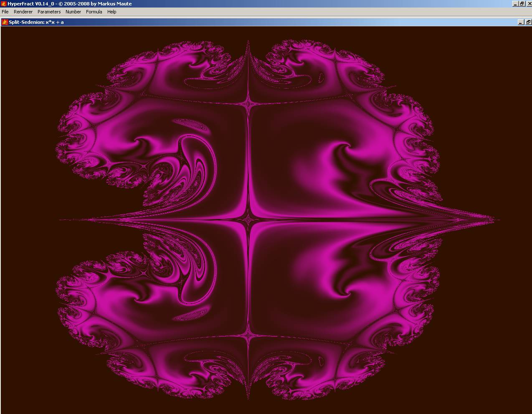
Task: Open the Formula menu
Action: [94, 12]
